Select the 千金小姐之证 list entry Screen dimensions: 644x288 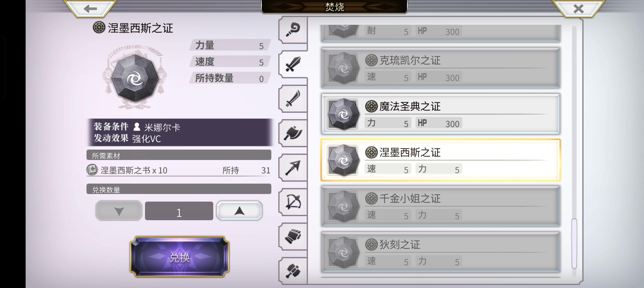(x=441, y=206)
